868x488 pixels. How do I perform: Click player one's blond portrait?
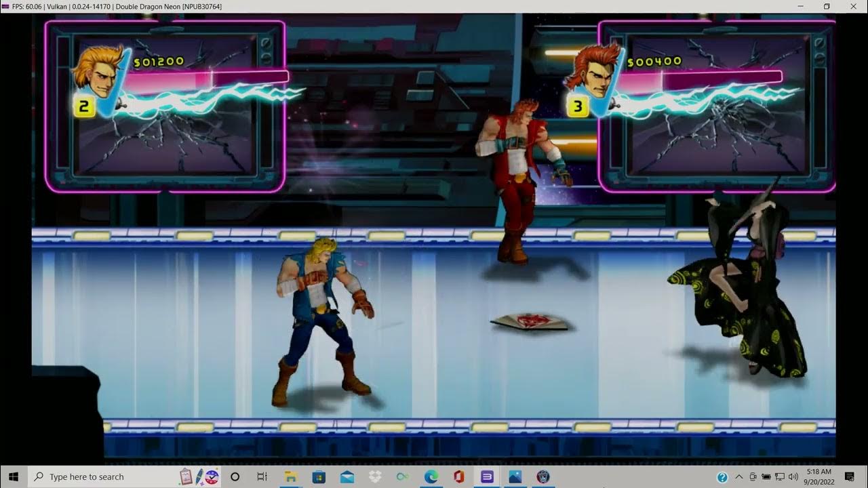click(x=98, y=73)
